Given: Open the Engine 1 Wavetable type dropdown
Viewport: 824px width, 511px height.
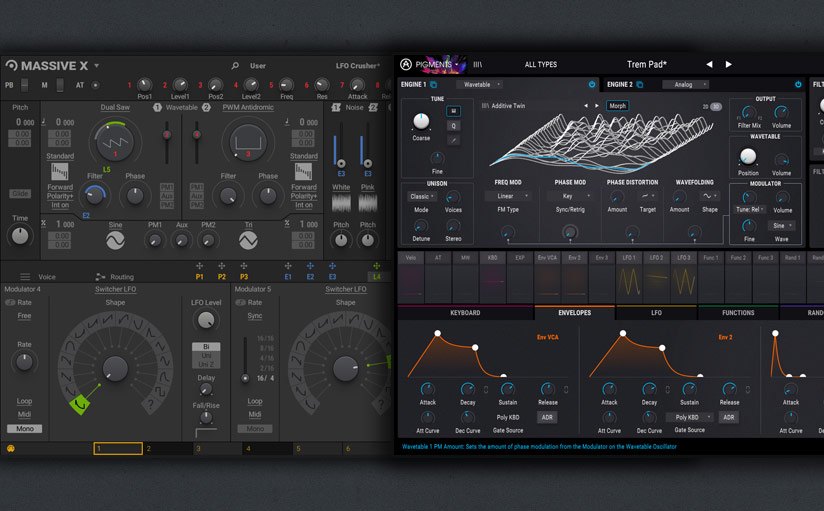Looking at the screenshot, I should coord(479,84).
